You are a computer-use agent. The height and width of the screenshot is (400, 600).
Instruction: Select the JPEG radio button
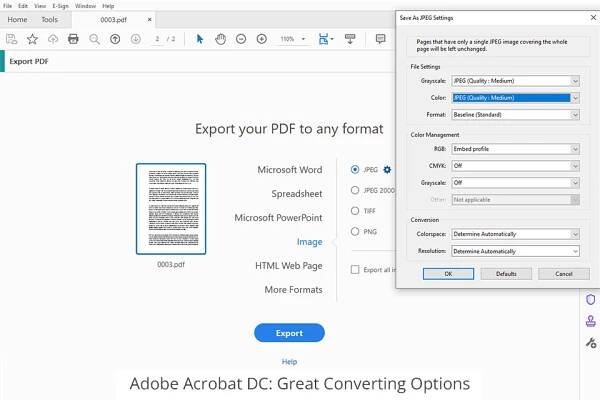point(355,170)
